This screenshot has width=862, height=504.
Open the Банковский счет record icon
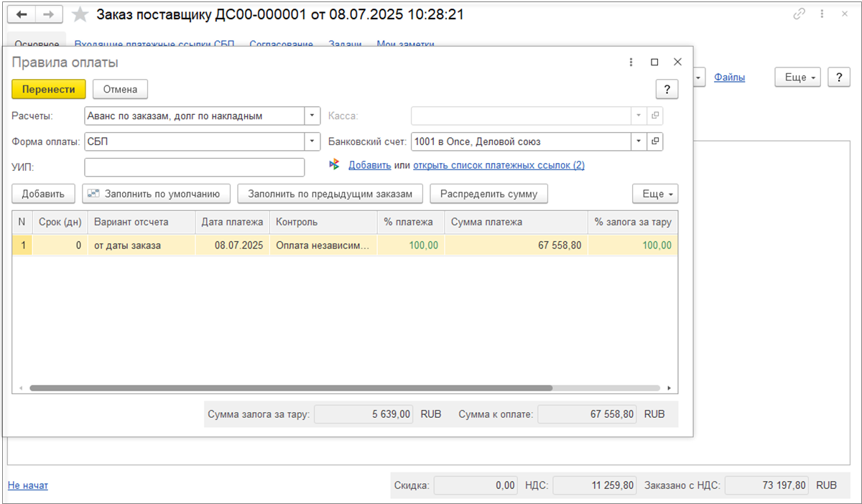tap(655, 141)
